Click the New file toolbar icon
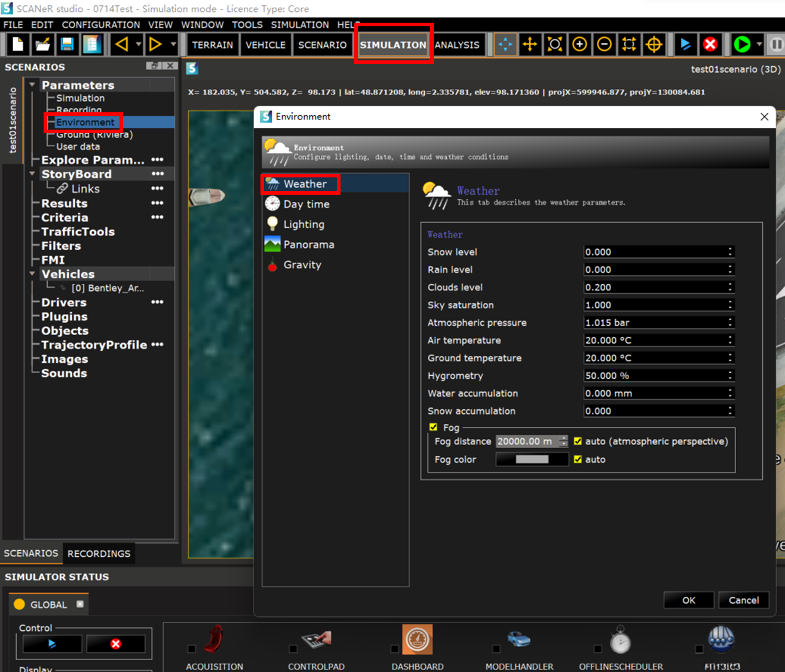Image resolution: width=785 pixels, height=672 pixels. click(x=18, y=44)
